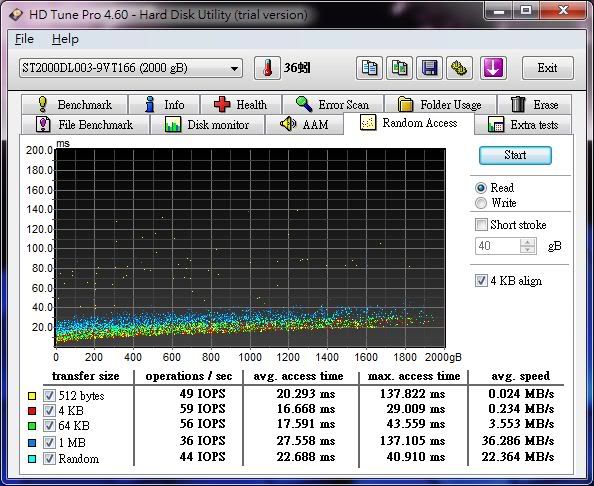Click the copy screenshot to clipboard icon
594x486 pixels.
point(399,68)
